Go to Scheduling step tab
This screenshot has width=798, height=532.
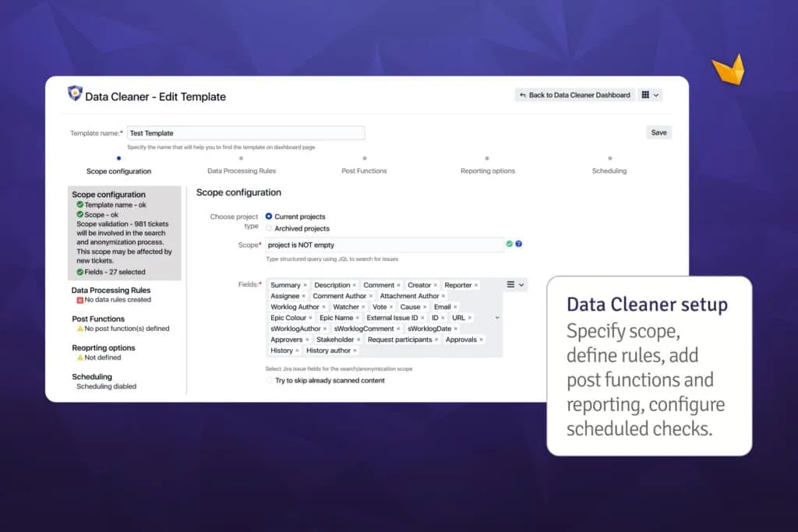click(609, 171)
